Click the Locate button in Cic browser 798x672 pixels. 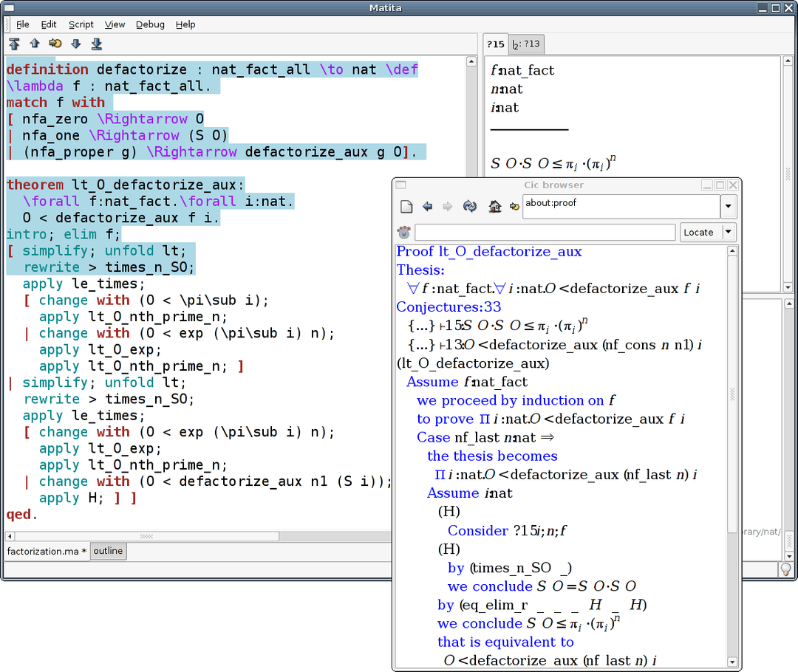tap(698, 233)
